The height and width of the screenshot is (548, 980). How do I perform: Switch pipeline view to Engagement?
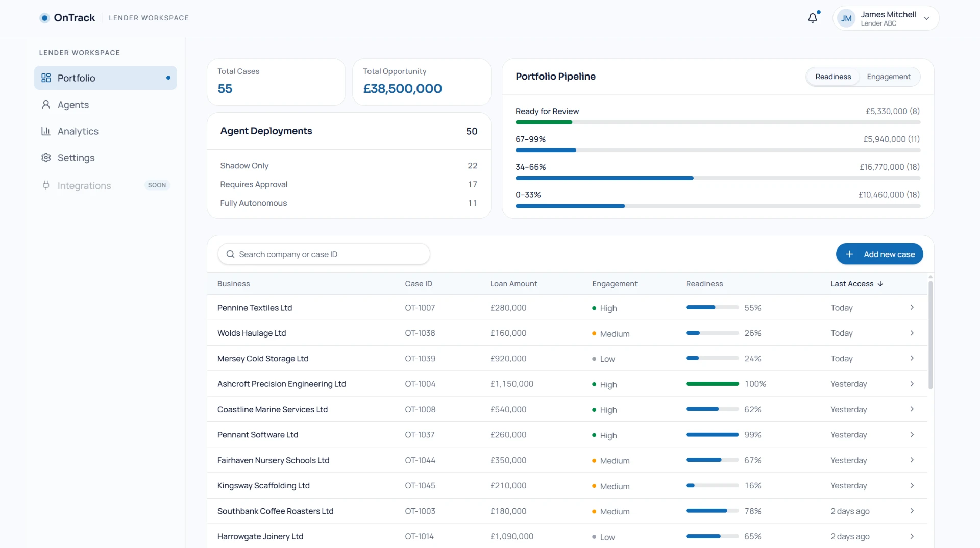[x=888, y=77]
